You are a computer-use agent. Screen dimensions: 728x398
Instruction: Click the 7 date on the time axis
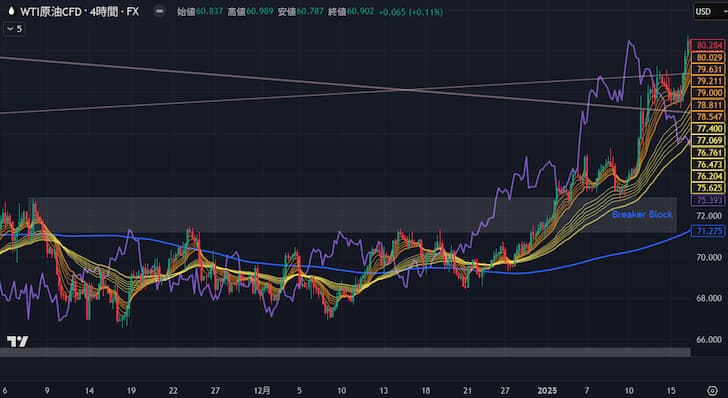587,390
